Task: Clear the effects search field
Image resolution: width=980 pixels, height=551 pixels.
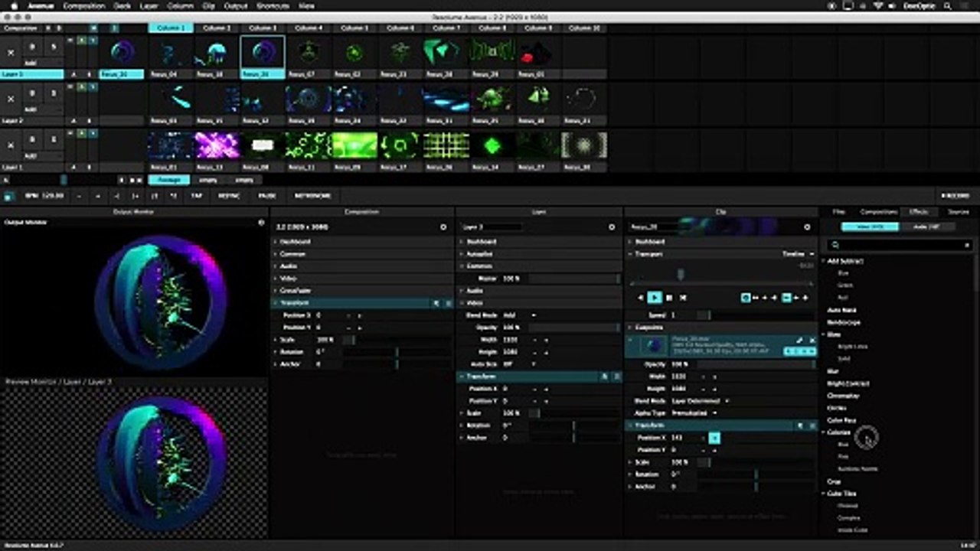Action: 967,245
